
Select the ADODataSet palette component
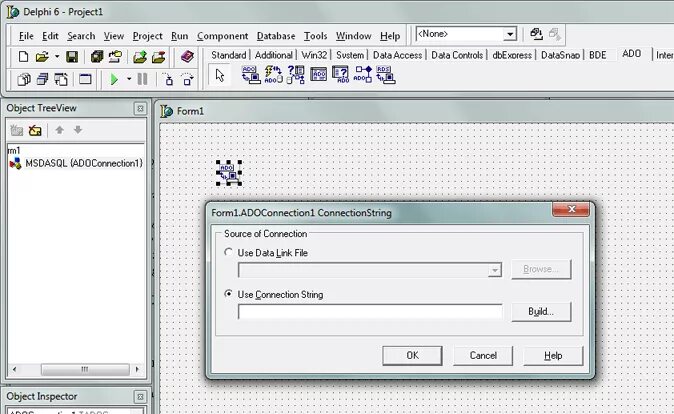coord(296,75)
